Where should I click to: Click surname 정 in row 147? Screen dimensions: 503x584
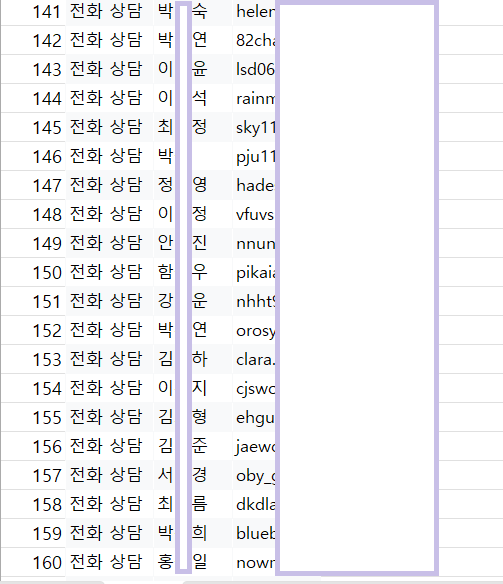165,185
